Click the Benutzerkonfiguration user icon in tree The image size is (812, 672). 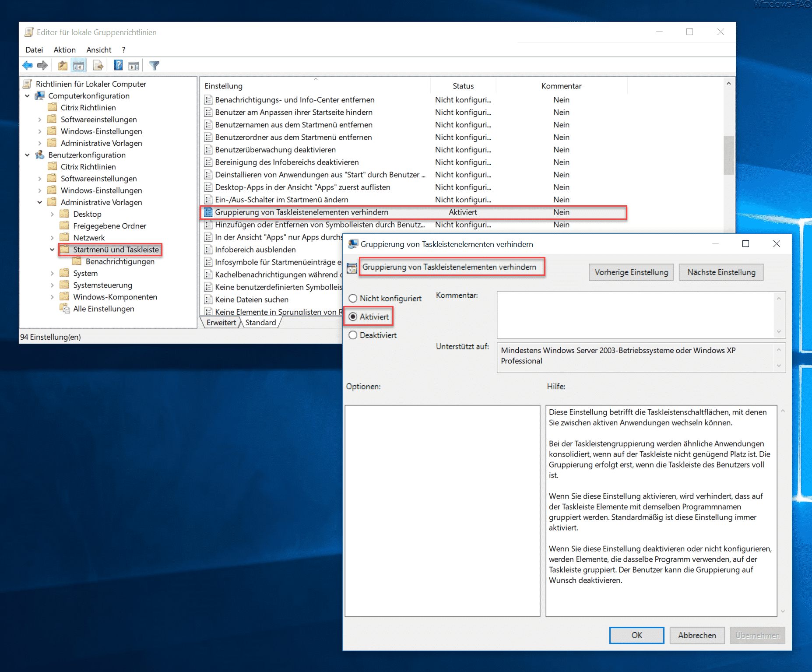pos(40,155)
